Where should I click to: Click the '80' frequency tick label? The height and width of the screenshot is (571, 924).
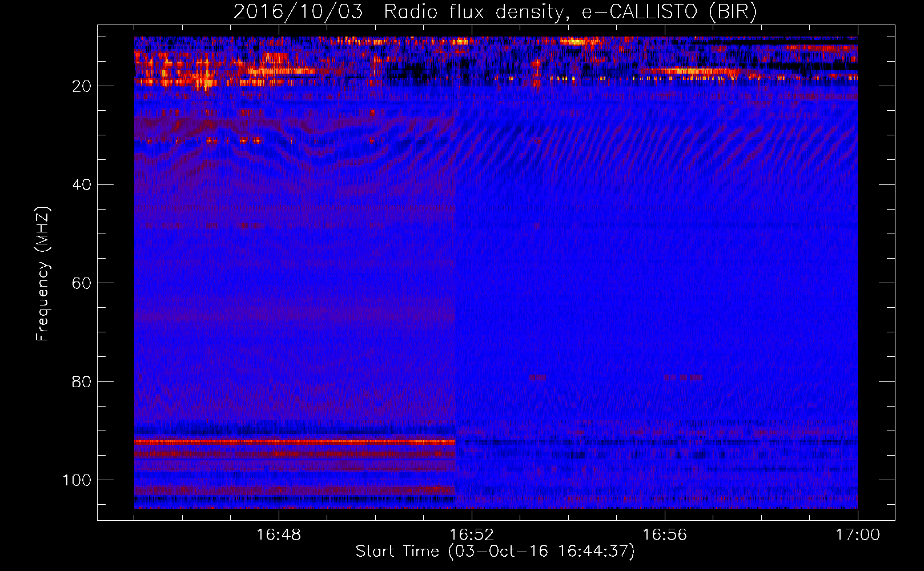82,382
